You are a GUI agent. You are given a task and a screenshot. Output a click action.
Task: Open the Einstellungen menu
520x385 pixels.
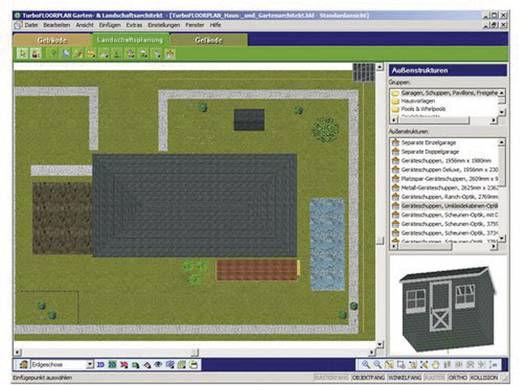(x=164, y=25)
